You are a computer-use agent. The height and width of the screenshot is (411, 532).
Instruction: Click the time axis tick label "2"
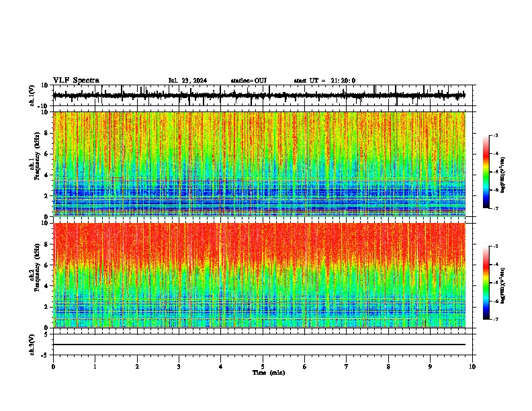137,367
